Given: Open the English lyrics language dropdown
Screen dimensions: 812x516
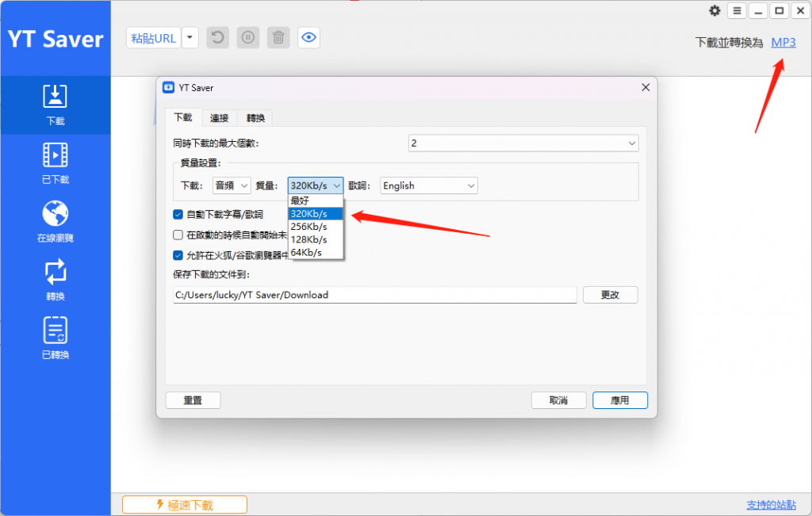Looking at the screenshot, I should point(429,185).
